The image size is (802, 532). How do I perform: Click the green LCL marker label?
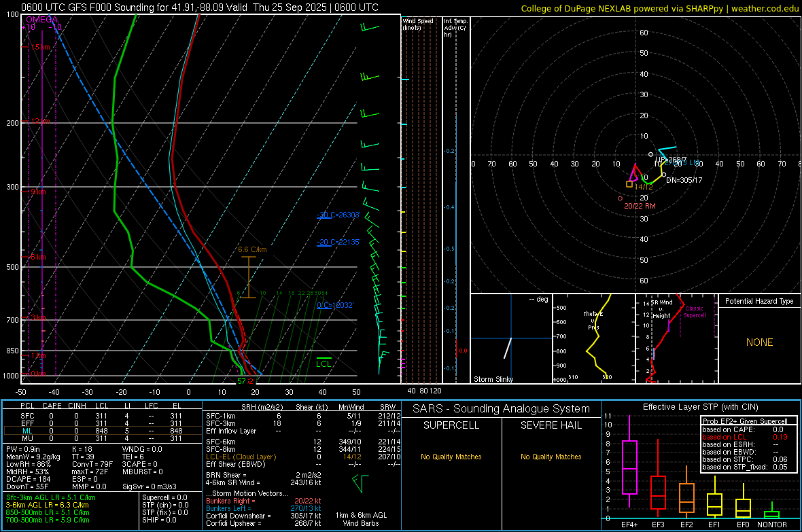(x=324, y=363)
